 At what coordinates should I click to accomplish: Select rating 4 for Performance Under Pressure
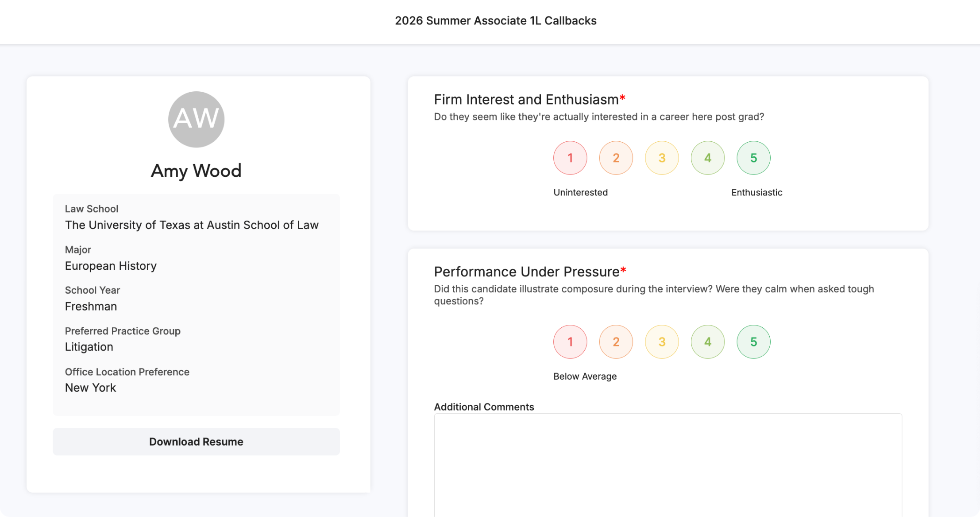[708, 342]
